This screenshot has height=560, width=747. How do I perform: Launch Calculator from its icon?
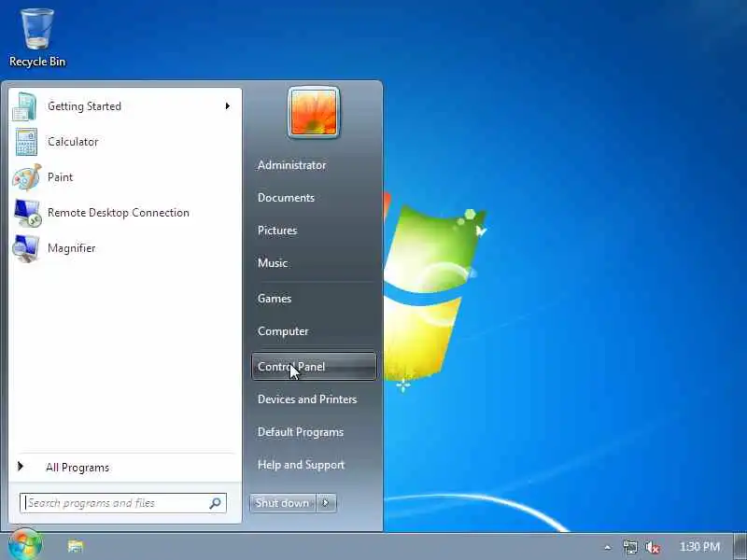pos(26,142)
